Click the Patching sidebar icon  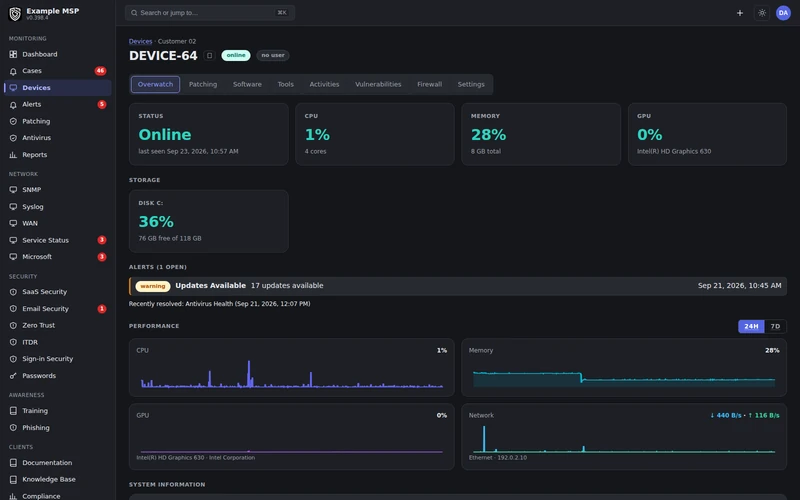(x=13, y=121)
